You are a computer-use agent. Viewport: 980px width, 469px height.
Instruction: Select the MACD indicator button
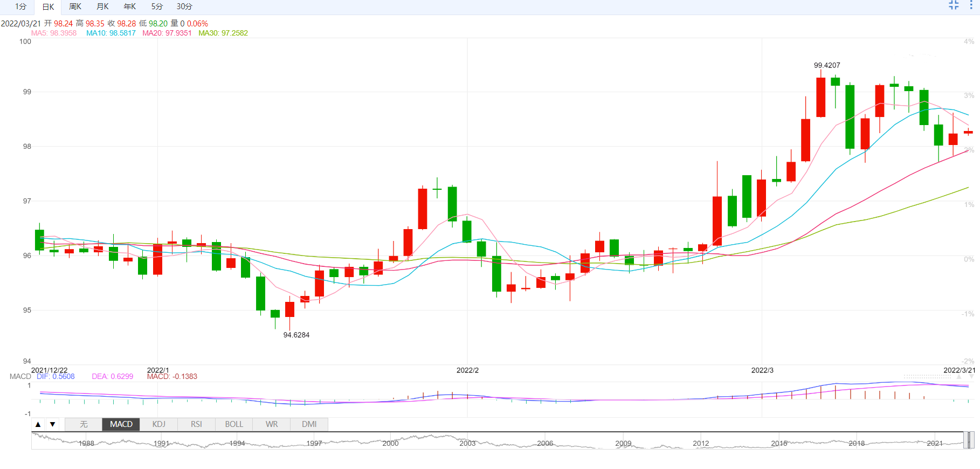[x=121, y=424]
